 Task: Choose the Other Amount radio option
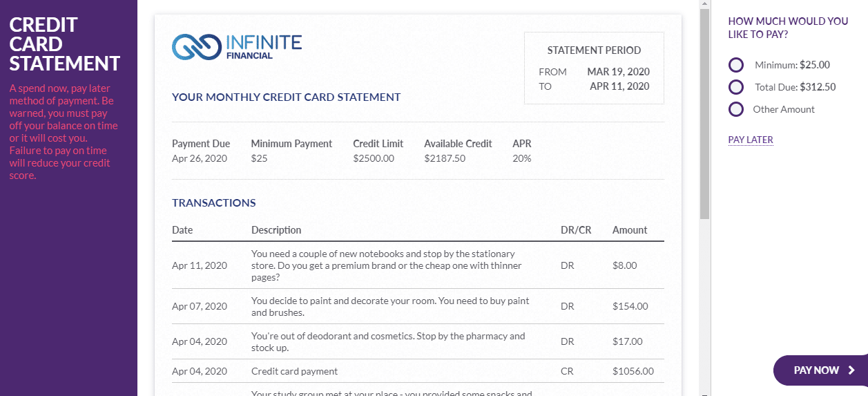736,109
